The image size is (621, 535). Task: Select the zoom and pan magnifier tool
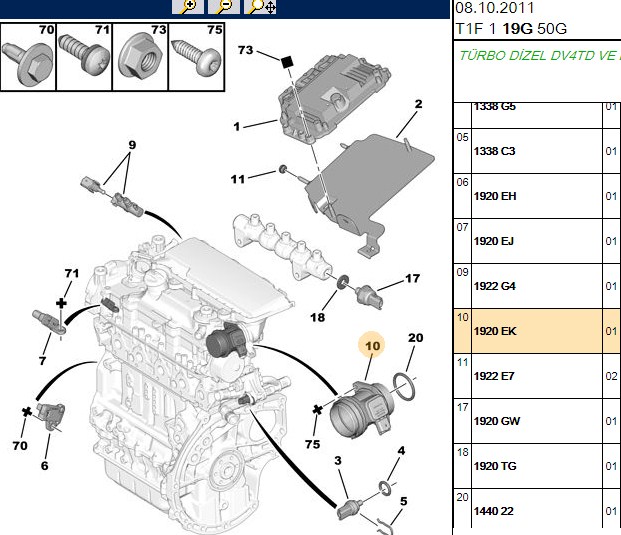point(260,7)
